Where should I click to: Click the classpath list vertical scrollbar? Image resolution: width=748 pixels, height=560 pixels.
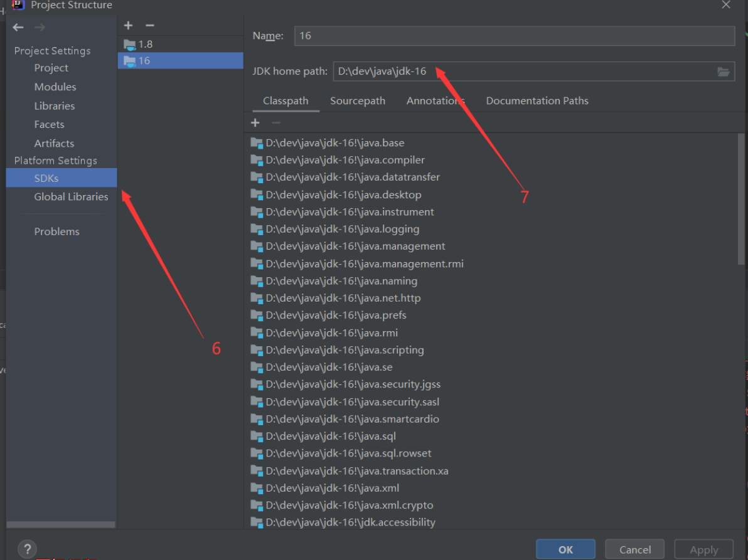tap(741, 199)
